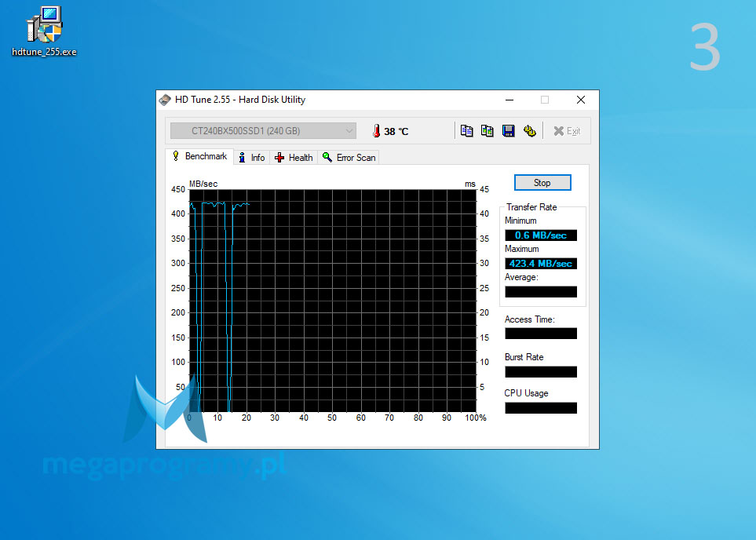The height and width of the screenshot is (540, 756).
Task: Click the thermometer temperature icon
Action: (x=376, y=130)
